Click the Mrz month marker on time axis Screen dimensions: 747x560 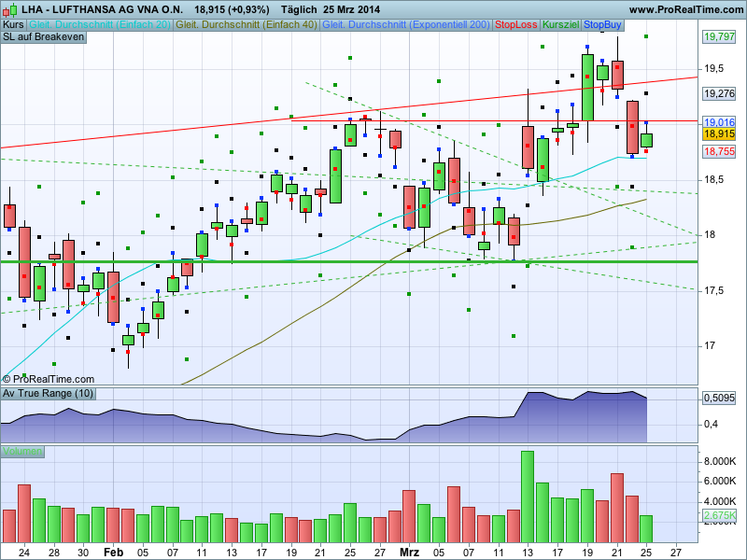409,553
